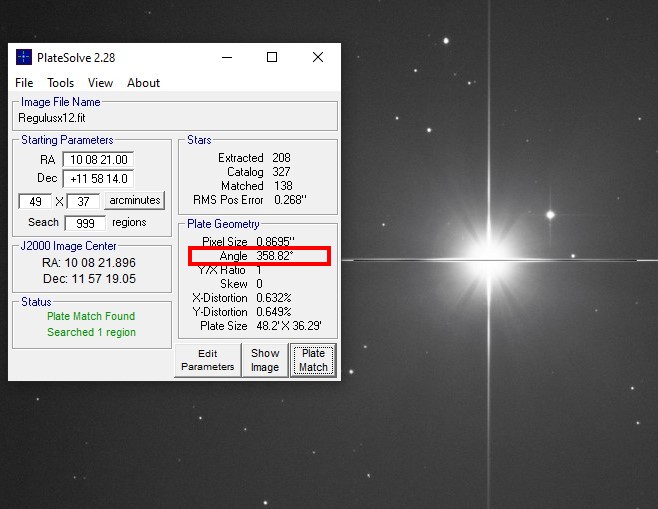Maximize the PlateSolve window

point(272,57)
